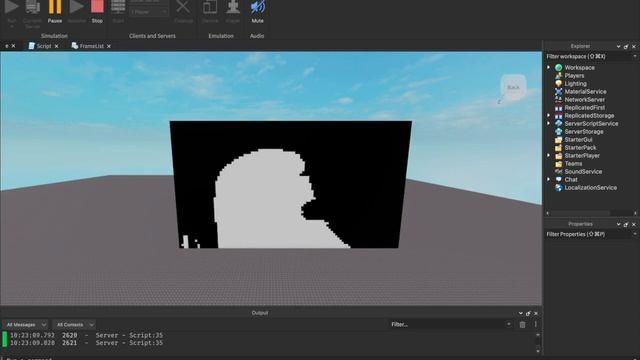Open the player count dropdown

(x=149, y=12)
